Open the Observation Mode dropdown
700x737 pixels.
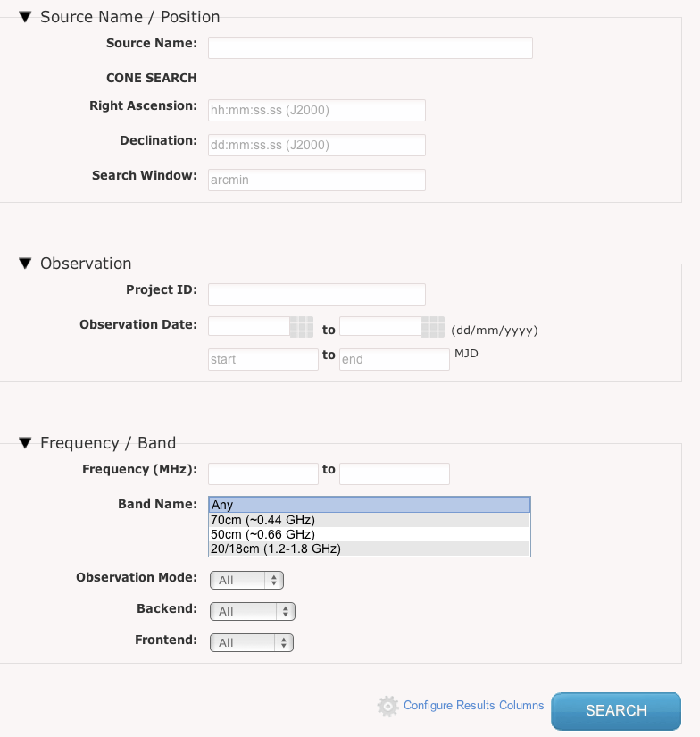pos(246,581)
